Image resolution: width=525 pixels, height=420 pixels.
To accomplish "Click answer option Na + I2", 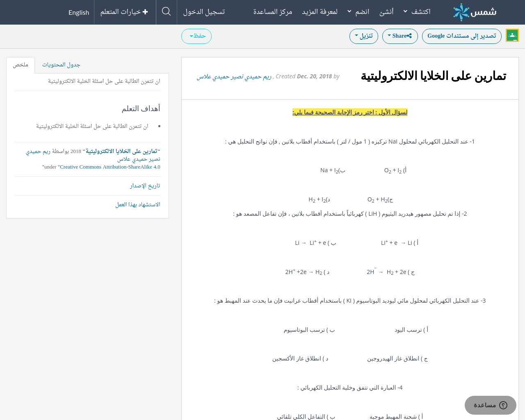I will [x=333, y=170].
